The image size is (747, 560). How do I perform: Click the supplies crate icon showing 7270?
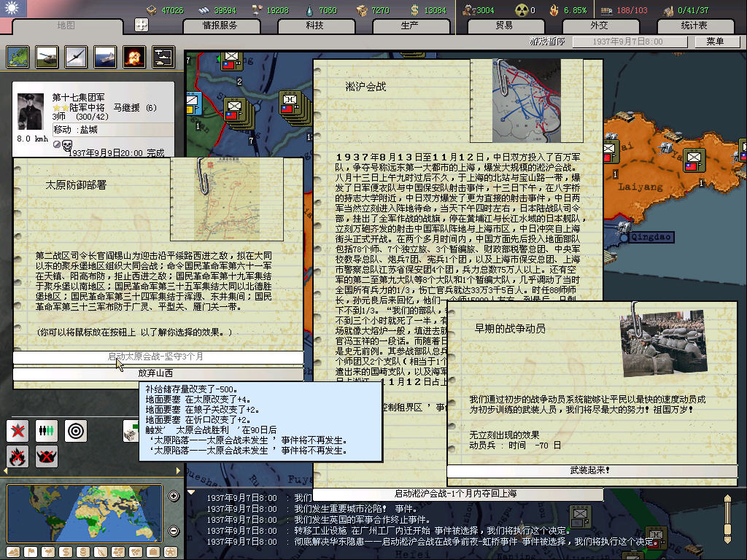click(x=362, y=10)
